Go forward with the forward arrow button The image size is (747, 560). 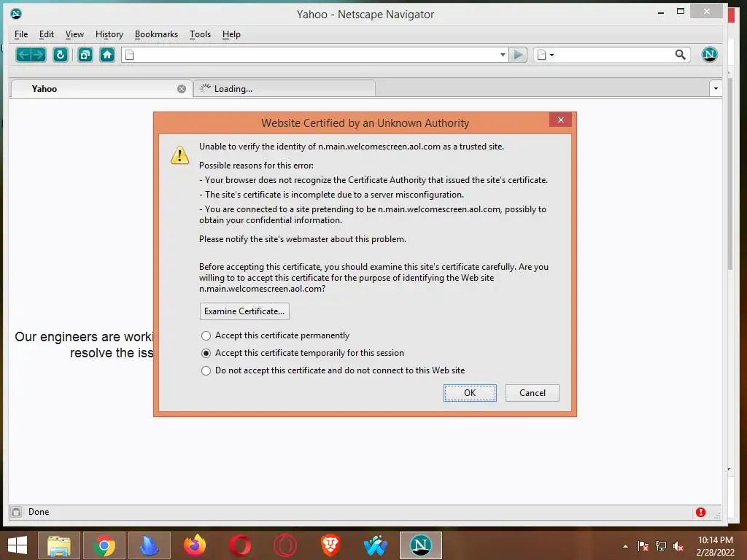[39, 55]
